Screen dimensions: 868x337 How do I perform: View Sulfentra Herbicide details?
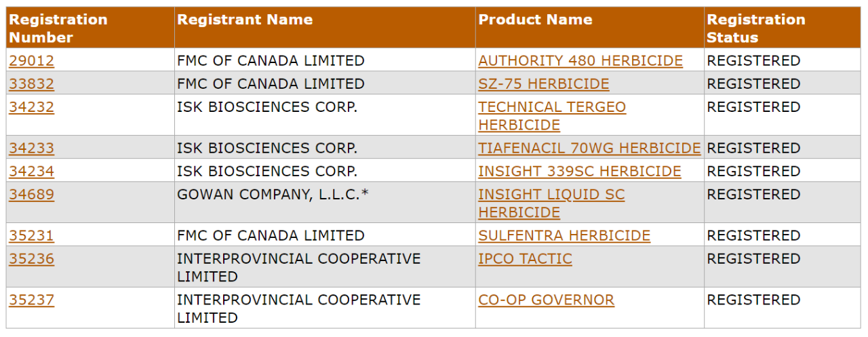click(564, 235)
